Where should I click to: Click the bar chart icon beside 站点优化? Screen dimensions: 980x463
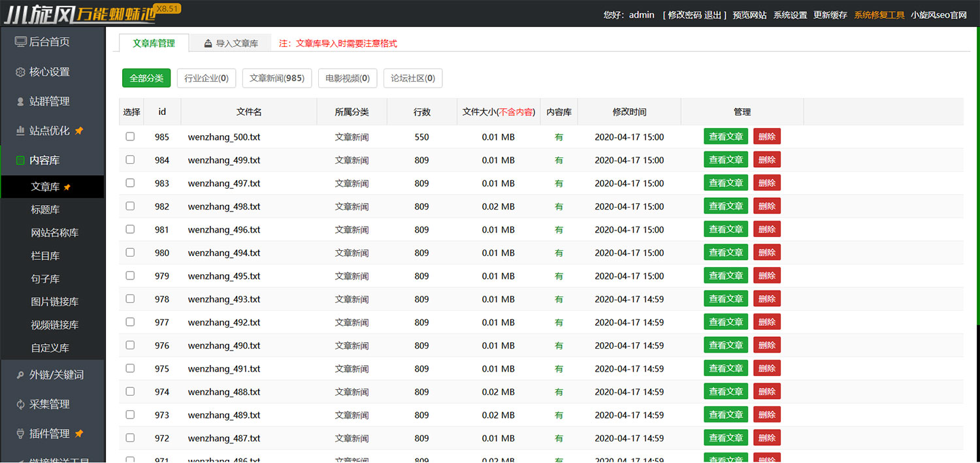[21, 131]
